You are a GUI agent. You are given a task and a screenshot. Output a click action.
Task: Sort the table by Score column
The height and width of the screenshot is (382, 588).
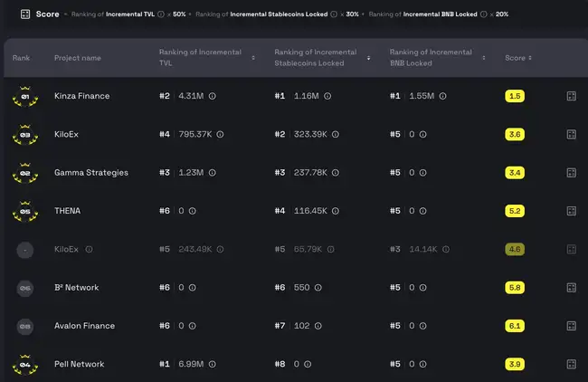(x=529, y=58)
